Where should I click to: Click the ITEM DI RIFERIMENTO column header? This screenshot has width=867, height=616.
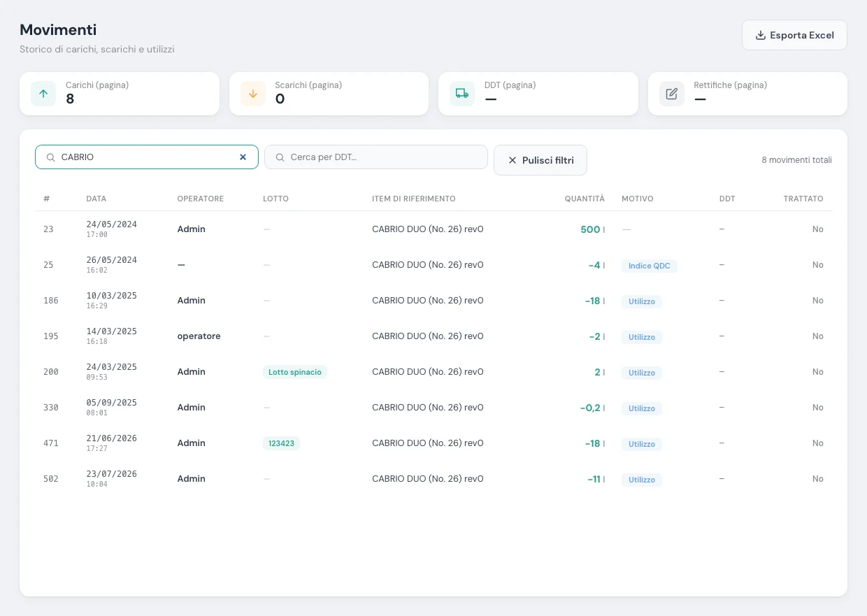pos(414,199)
